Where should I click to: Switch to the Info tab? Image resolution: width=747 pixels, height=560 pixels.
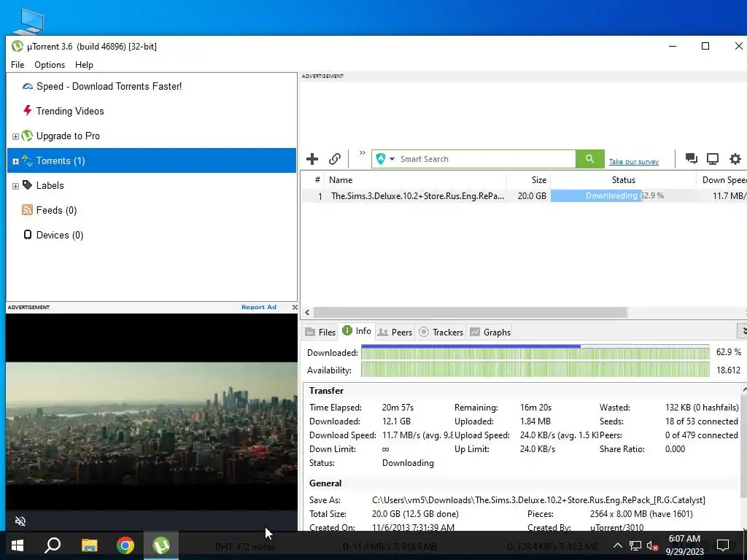tap(357, 331)
